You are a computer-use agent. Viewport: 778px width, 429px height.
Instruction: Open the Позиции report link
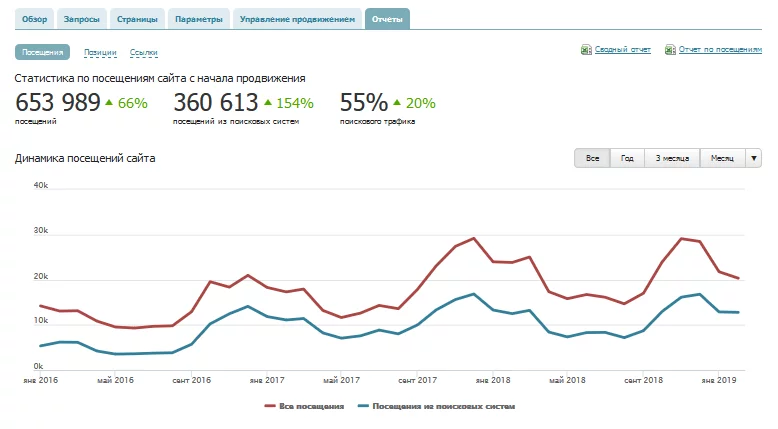coord(100,52)
